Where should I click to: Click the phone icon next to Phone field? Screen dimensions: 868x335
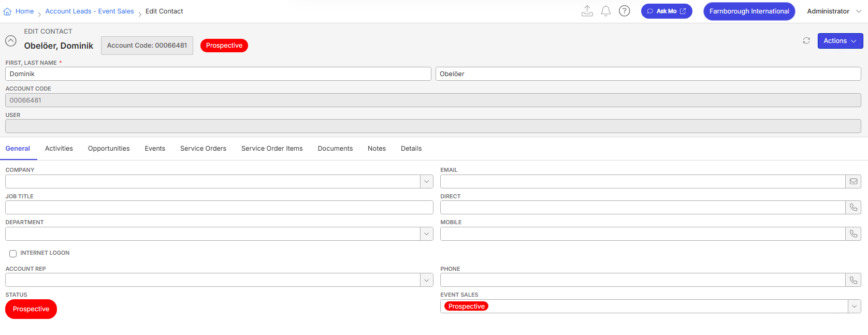853,280
